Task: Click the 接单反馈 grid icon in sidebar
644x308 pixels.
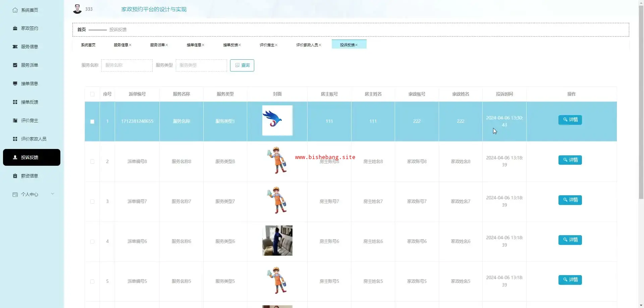Action: point(15,102)
